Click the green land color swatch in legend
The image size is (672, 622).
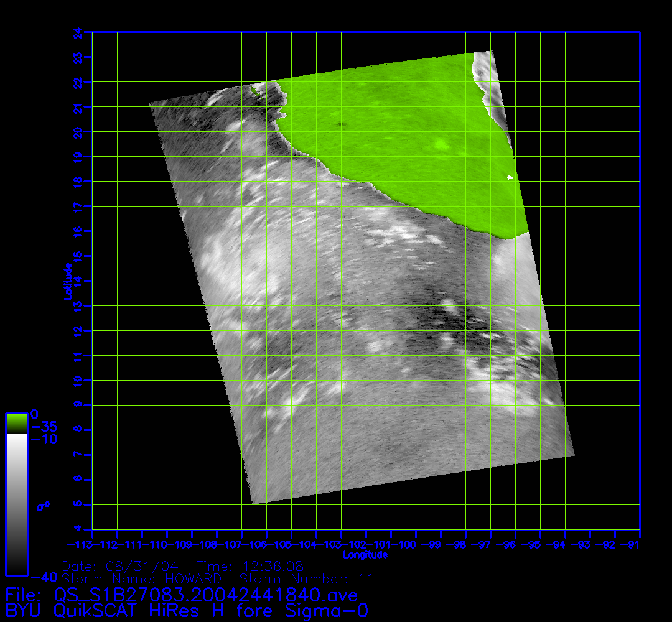pos(16,424)
